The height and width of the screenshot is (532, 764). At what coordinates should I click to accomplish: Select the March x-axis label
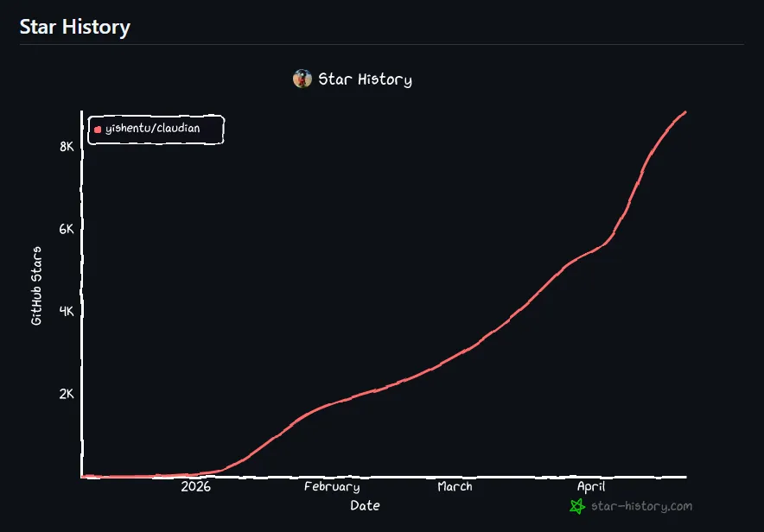click(455, 487)
